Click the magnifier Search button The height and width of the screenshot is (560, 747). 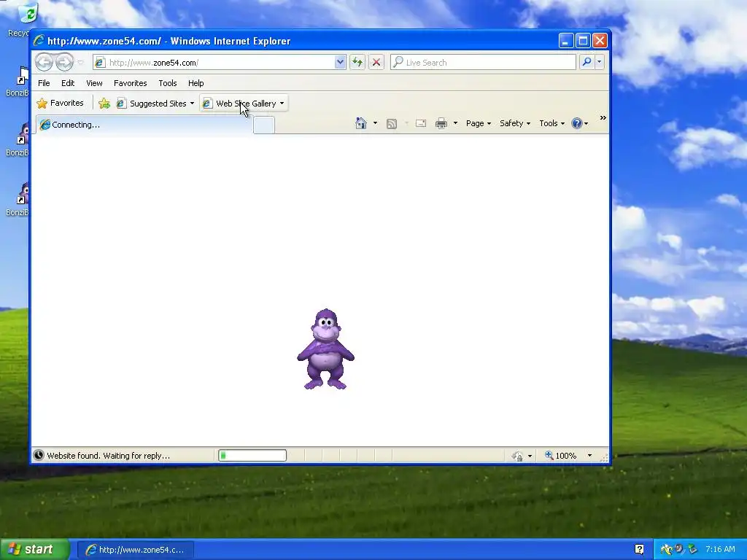coord(587,62)
